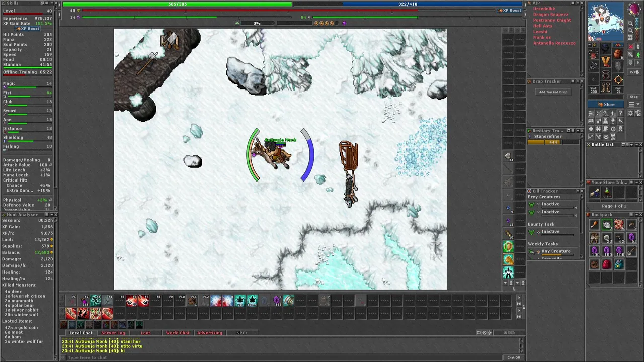The width and height of the screenshot is (644, 362).
Task: Select the defensive shield fight mode
Action: [x=630, y=63]
